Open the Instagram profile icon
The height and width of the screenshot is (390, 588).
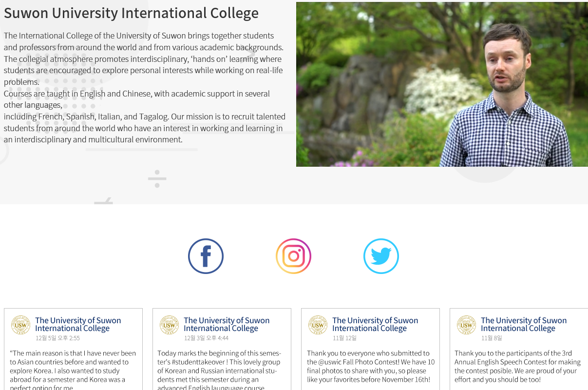click(293, 256)
